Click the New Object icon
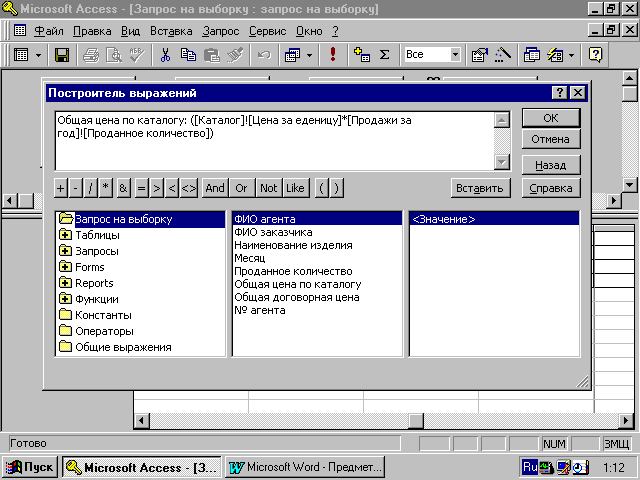Viewport: 640px width, 480px height. 555,55
